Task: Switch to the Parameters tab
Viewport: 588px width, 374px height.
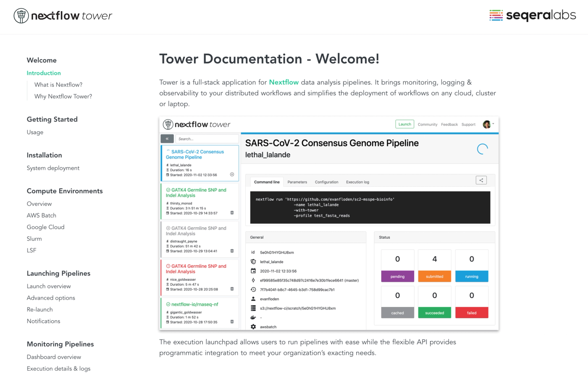Action: (297, 182)
